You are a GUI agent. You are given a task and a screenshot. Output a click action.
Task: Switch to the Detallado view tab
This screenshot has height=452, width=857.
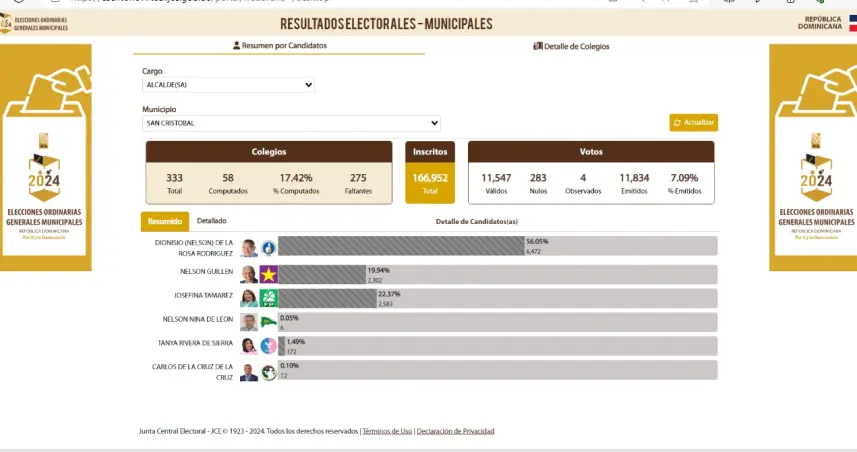click(211, 221)
